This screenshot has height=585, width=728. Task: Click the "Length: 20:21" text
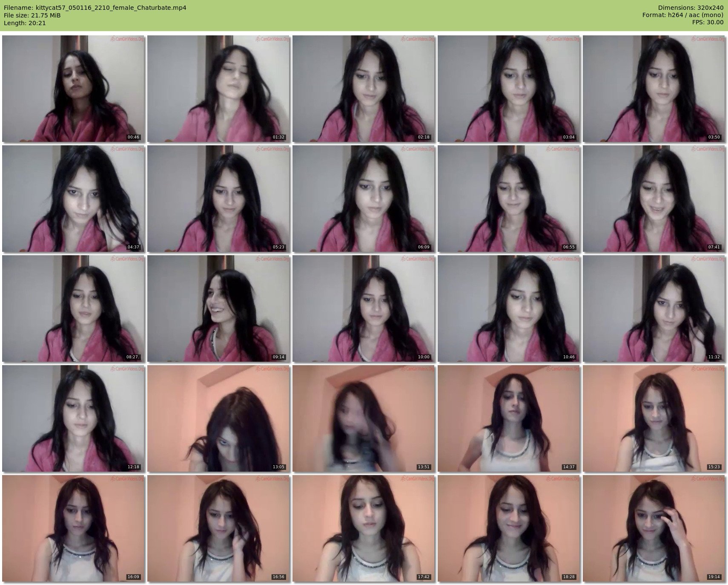[x=25, y=23]
